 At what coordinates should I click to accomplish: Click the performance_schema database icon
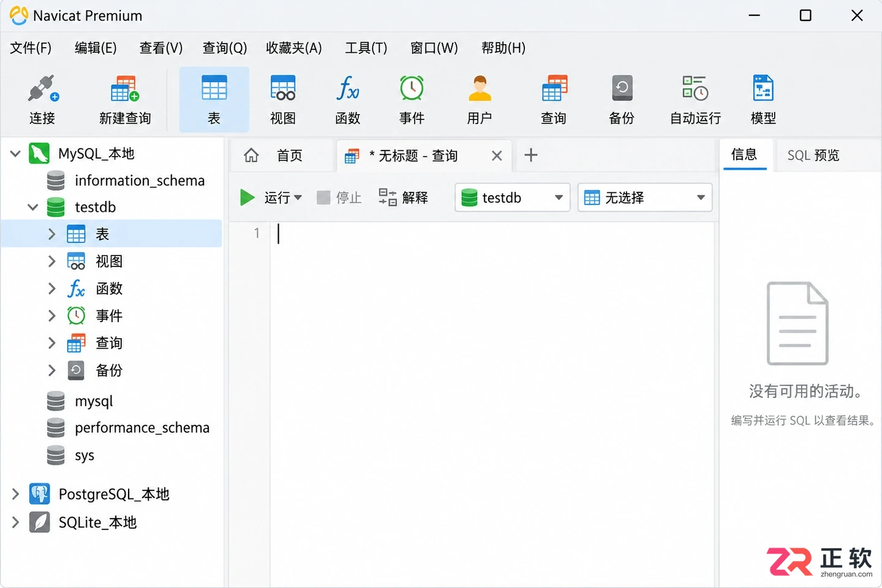point(56,428)
